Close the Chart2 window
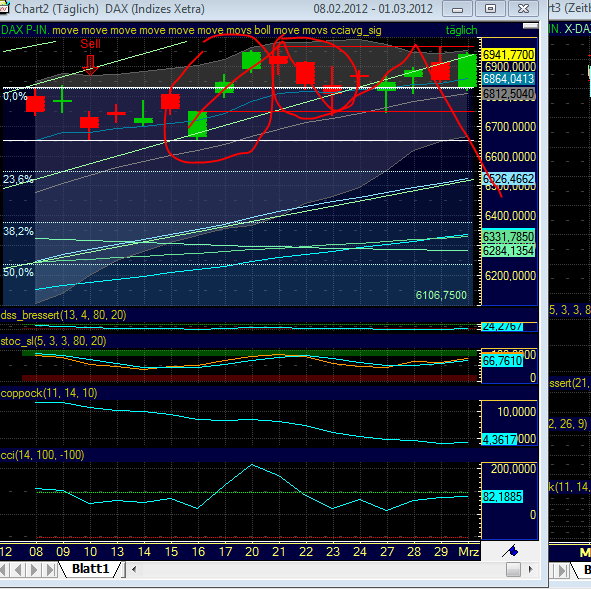 point(523,8)
